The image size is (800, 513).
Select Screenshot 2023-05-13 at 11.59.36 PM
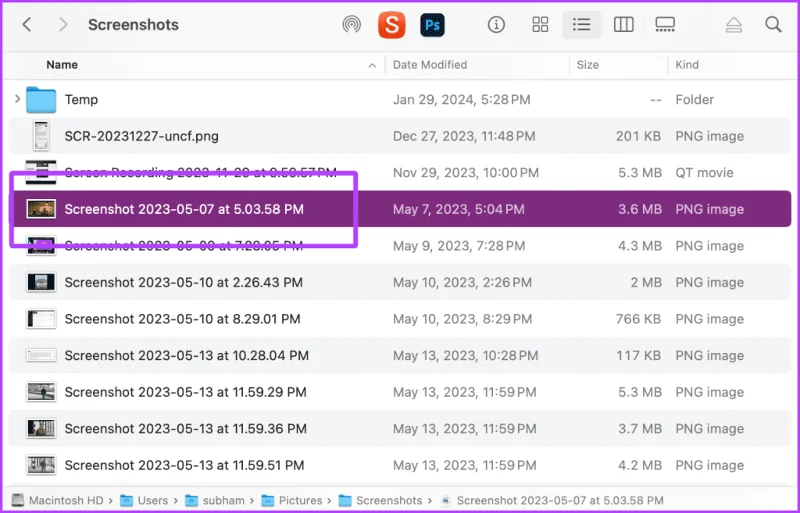[x=185, y=429]
